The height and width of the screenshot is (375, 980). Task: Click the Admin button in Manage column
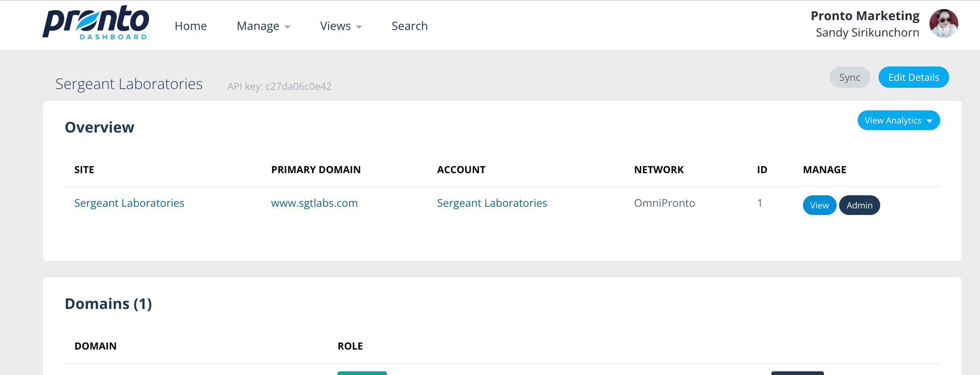(859, 206)
